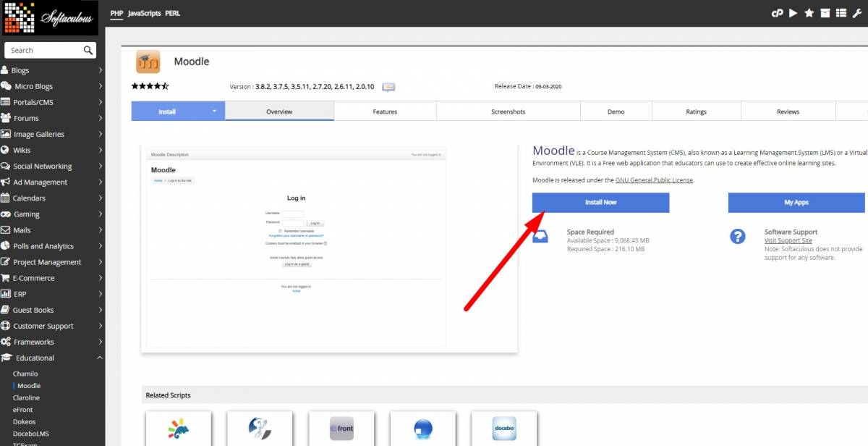
Task: Click the Ad Management megaphone icon
Action: [6, 182]
